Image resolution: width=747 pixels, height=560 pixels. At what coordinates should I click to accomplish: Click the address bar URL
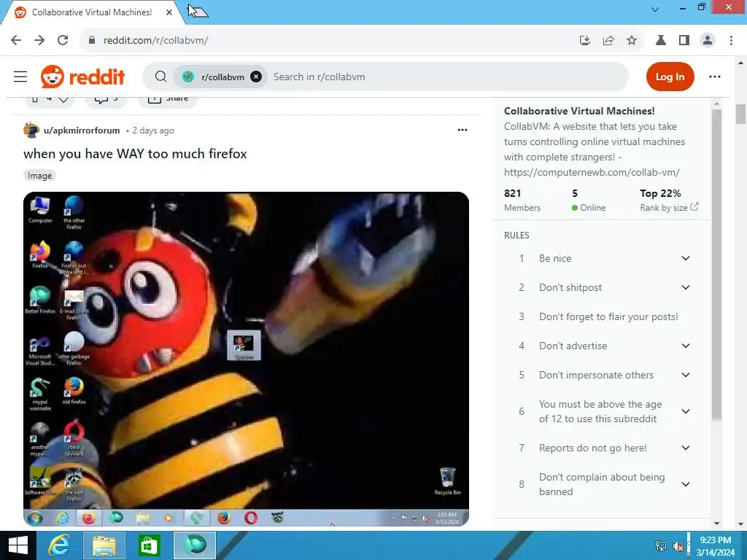[156, 41]
